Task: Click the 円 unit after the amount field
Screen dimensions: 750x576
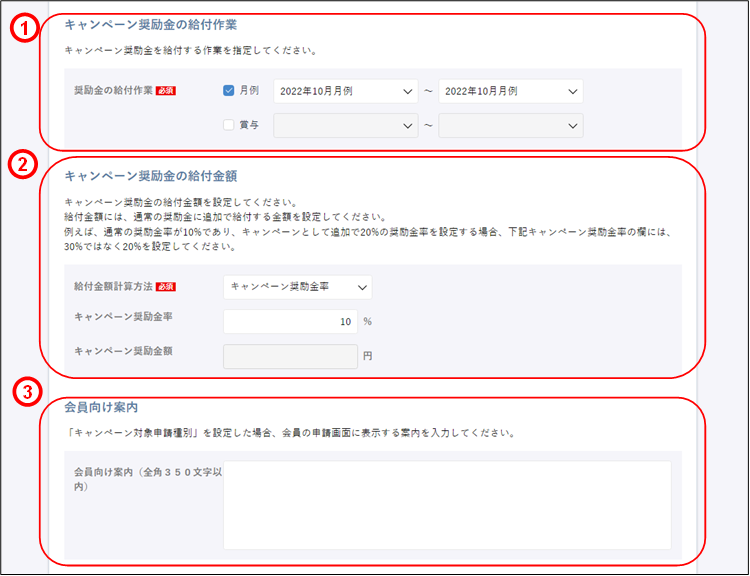Action: pos(367,356)
